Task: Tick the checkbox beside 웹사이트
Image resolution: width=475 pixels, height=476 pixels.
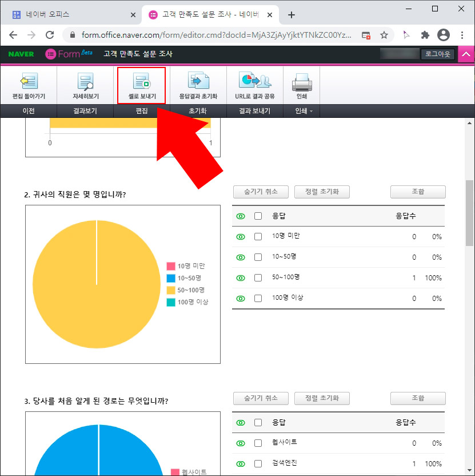Action: pos(258,443)
